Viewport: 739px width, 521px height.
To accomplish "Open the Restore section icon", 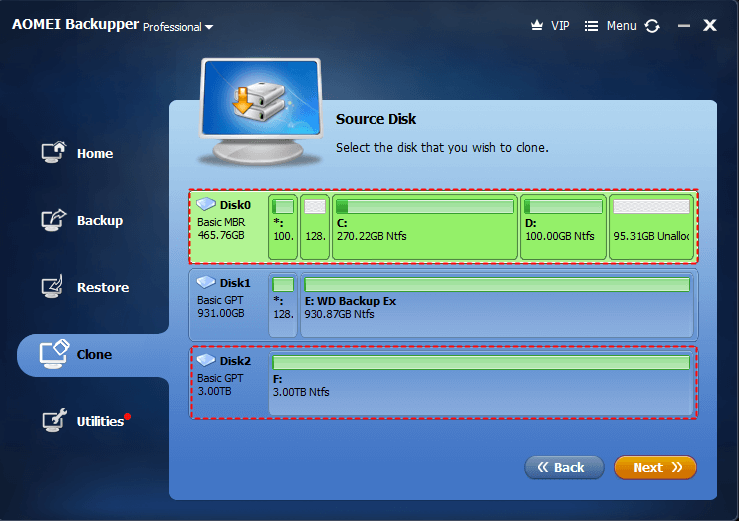I will [x=52, y=287].
